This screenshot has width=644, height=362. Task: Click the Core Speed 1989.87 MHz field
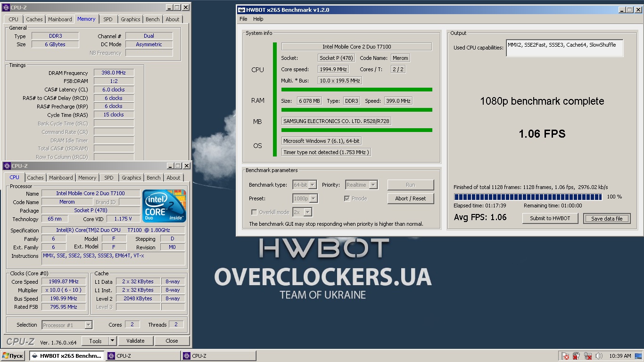[x=64, y=281]
